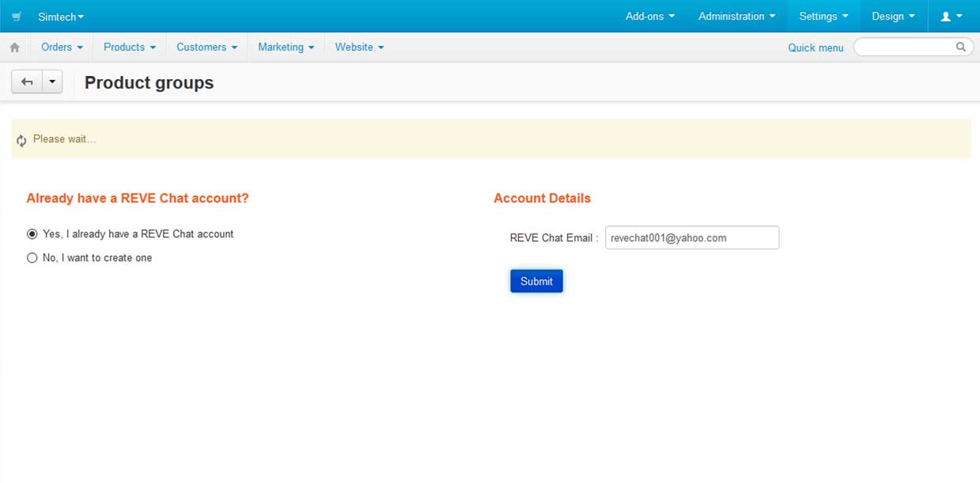Screen dimensions: 980x483
Task: Select 'Yes, I already have a REVE Chat account'
Action: 32,234
